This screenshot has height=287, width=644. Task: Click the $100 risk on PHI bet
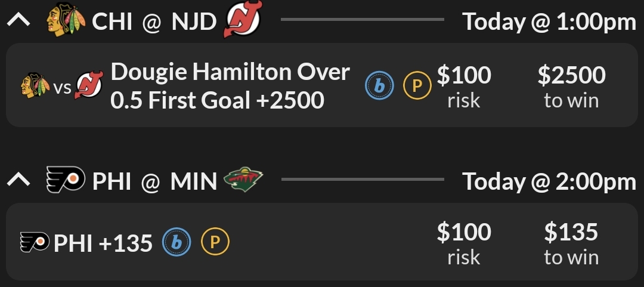point(464,243)
